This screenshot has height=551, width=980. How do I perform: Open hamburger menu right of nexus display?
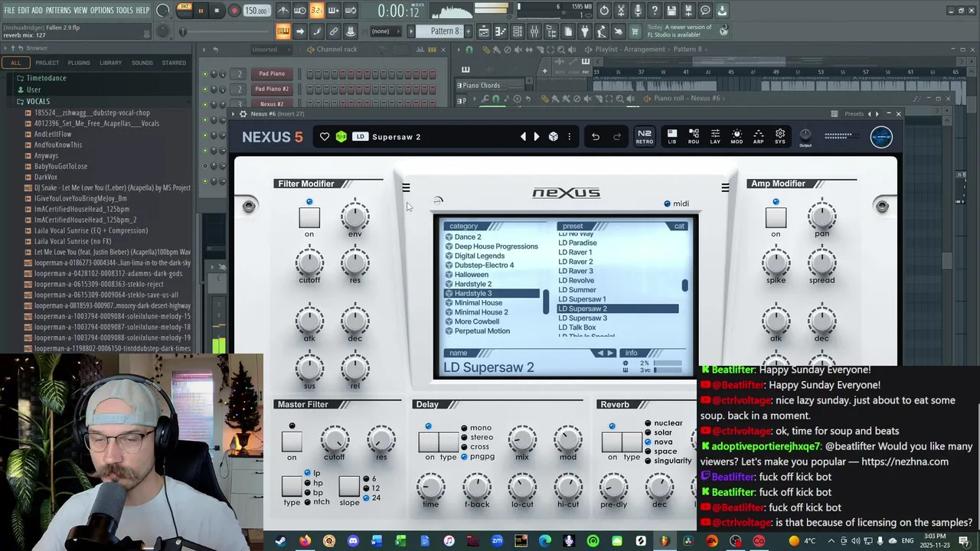725,187
